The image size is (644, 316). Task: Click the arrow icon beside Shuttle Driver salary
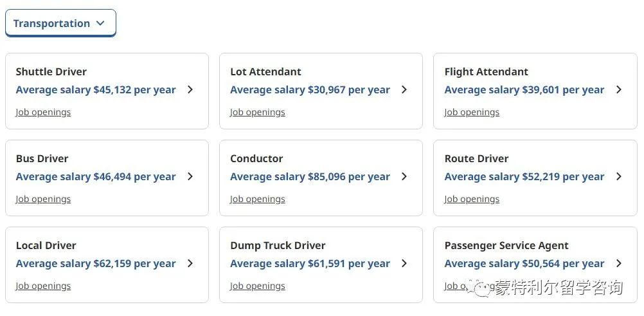coord(190,89)
